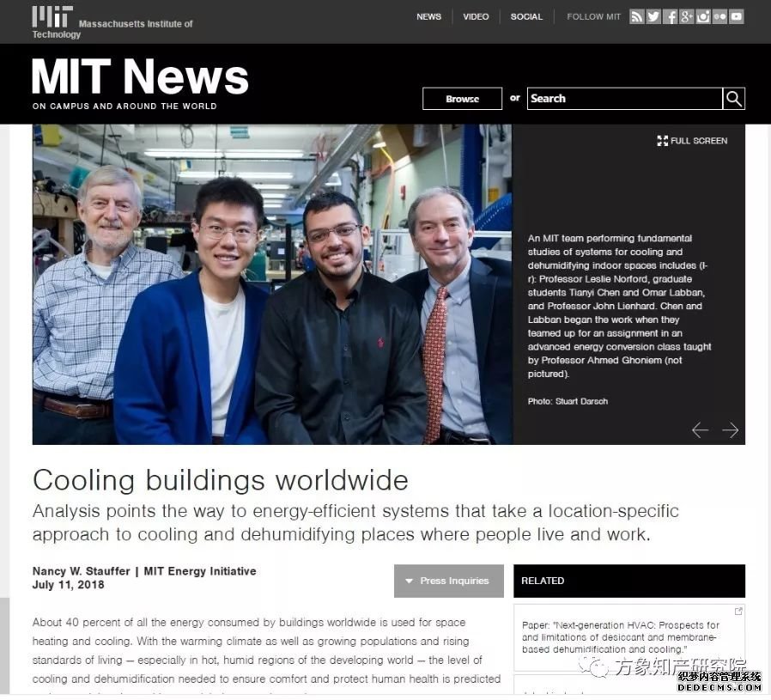Open the YouTube icon in header
The height and width of the screenshot is (700, 771).
pyautogui.click(x=737, y=16)
